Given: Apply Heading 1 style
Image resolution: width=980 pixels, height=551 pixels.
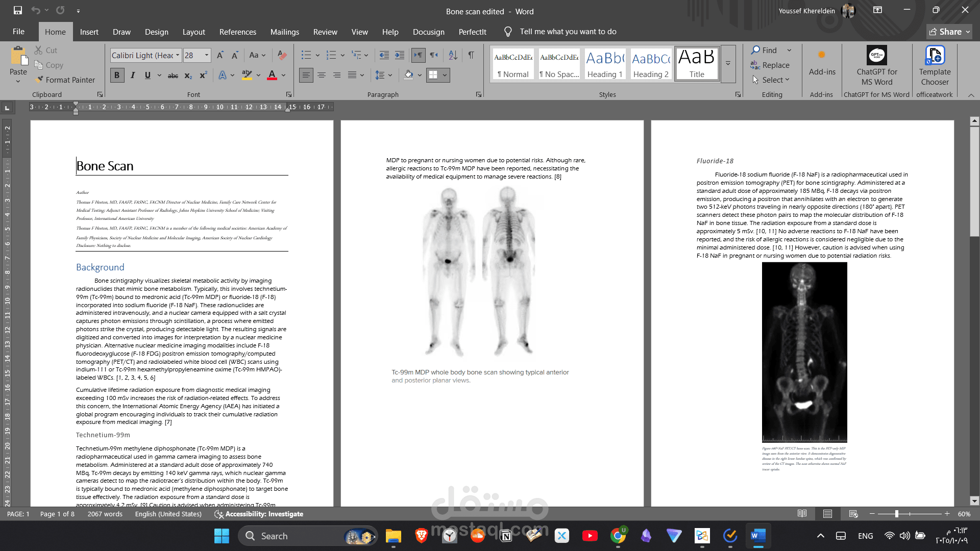Looking at the screenshot, I should click(605, 64).
